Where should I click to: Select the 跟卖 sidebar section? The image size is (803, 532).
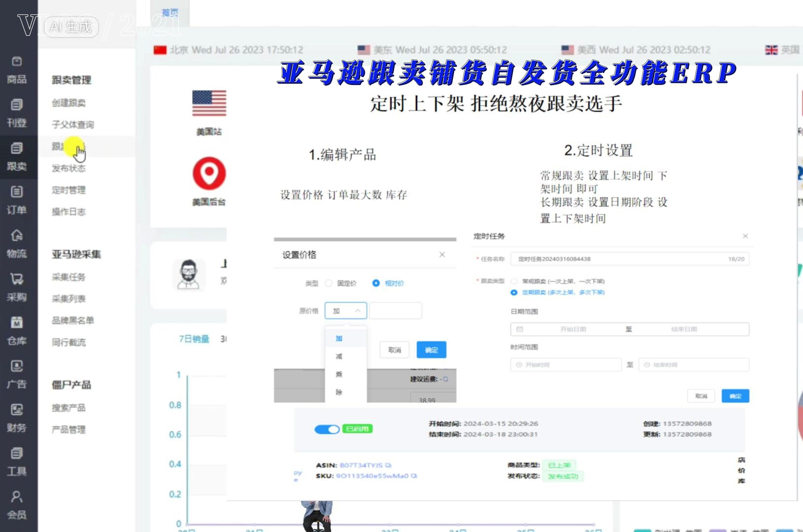click(x=17, y=157)
